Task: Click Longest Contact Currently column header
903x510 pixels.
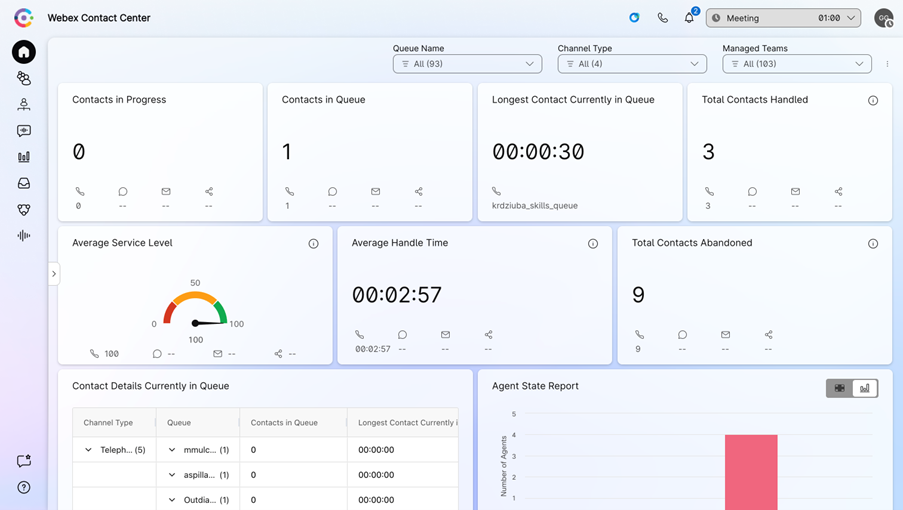Action: click(x=408, y=423)
